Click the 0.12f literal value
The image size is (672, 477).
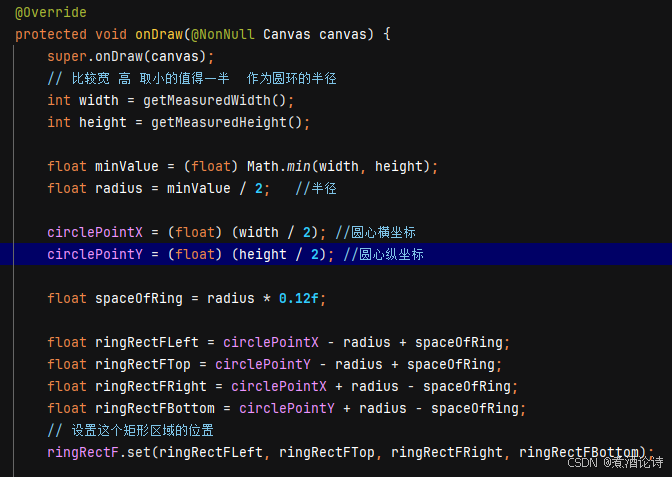[299, 298]
